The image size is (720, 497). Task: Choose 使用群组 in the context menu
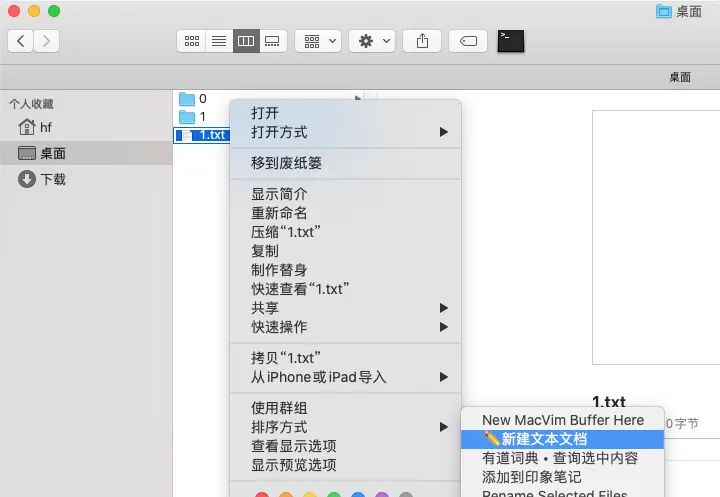point(345,408)
